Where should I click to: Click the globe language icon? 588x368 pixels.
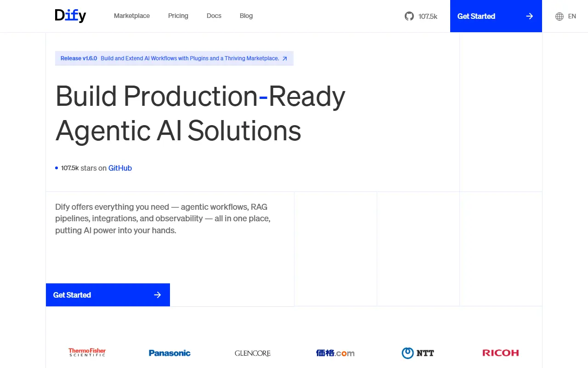tap(559, 17)
